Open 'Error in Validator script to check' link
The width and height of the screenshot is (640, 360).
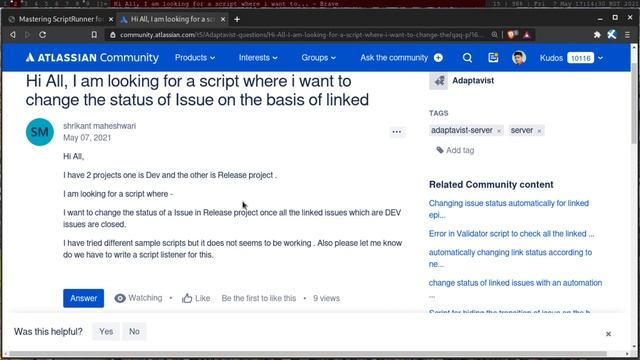[x=511, y=234]
